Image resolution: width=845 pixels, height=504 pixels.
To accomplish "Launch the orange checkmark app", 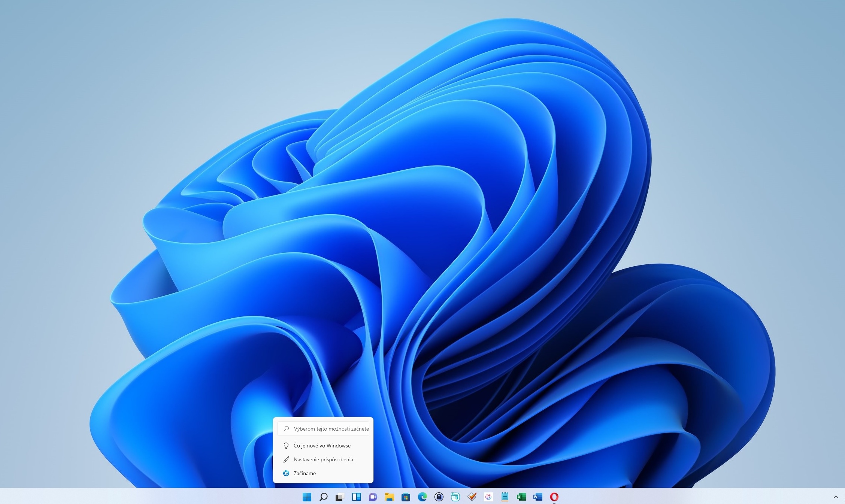I will [472, 497].
